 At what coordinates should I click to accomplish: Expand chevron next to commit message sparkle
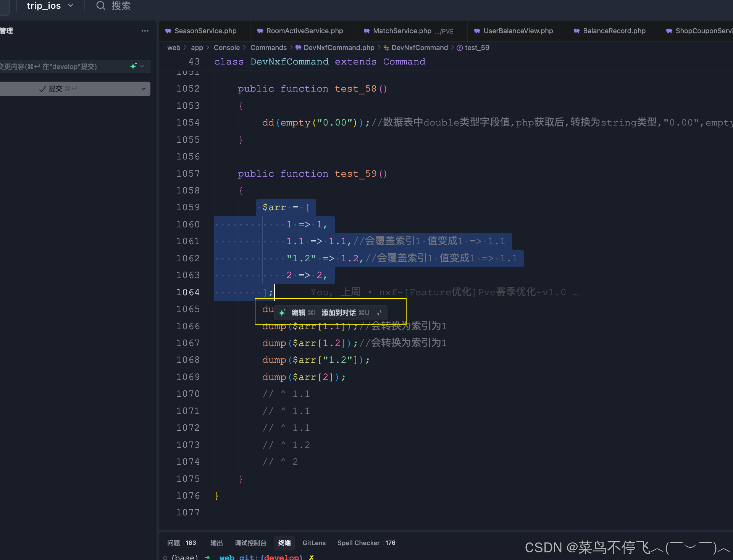point(142,66)
